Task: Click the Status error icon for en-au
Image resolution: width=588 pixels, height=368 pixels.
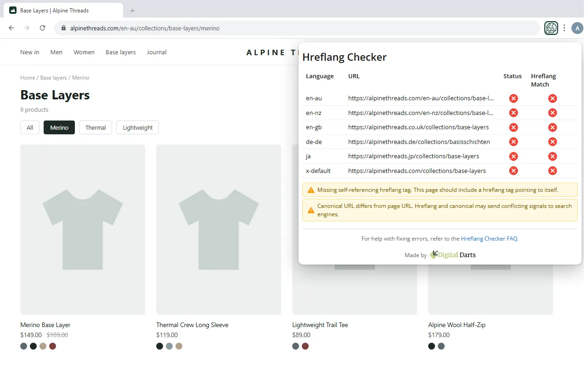Action: (x=514, y=98)
